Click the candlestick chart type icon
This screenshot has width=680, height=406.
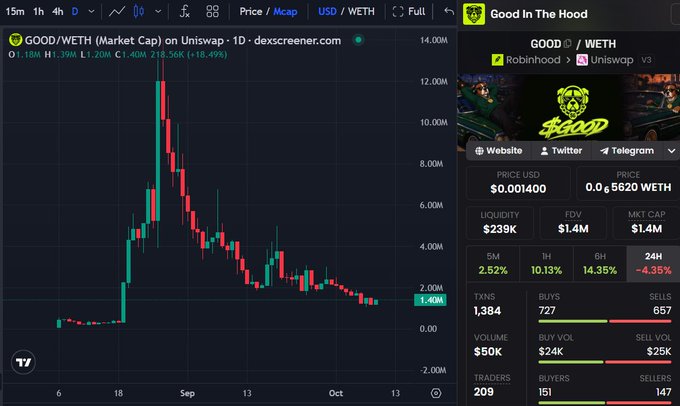click(x=139, y=12)
